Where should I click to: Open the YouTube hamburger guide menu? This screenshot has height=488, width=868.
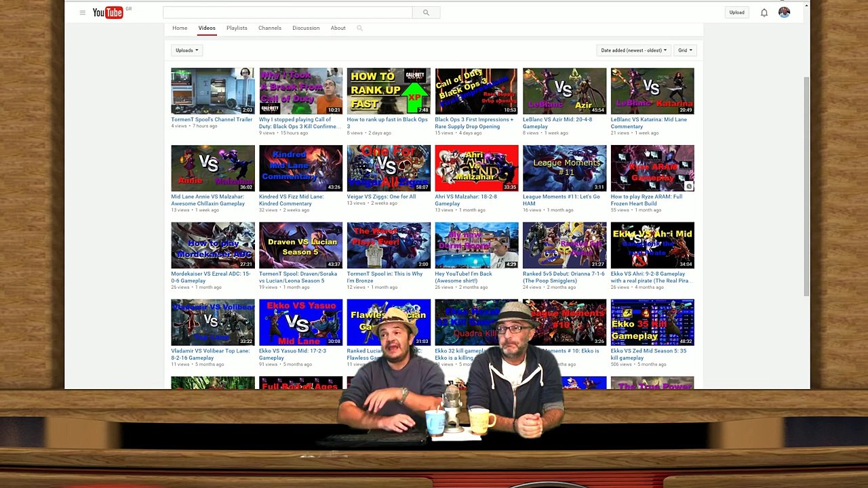click(x=82, y=12)
